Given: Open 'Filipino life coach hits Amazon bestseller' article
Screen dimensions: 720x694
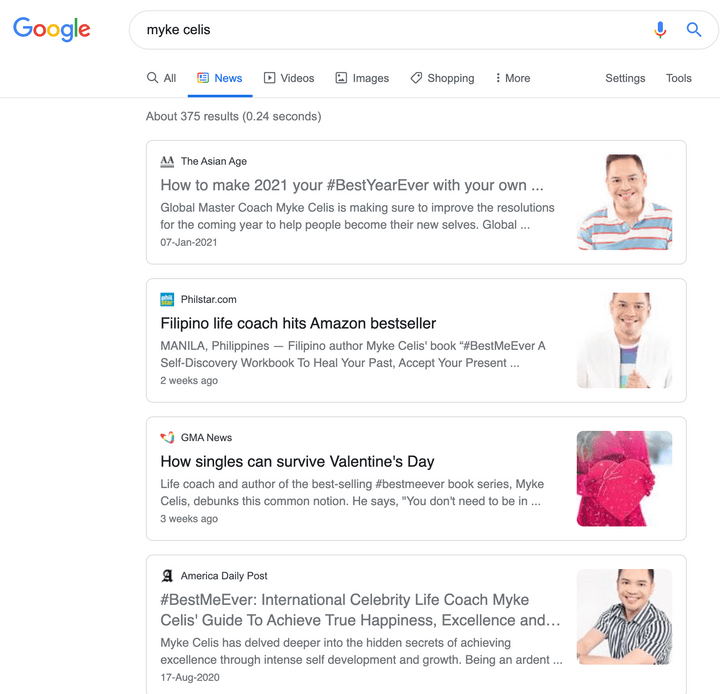Looking at the screenshot, I should (298, 323).
